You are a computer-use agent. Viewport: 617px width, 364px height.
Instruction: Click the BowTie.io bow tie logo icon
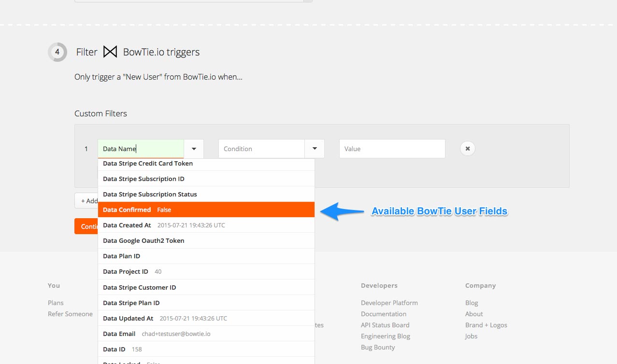(x=110, y=52)
